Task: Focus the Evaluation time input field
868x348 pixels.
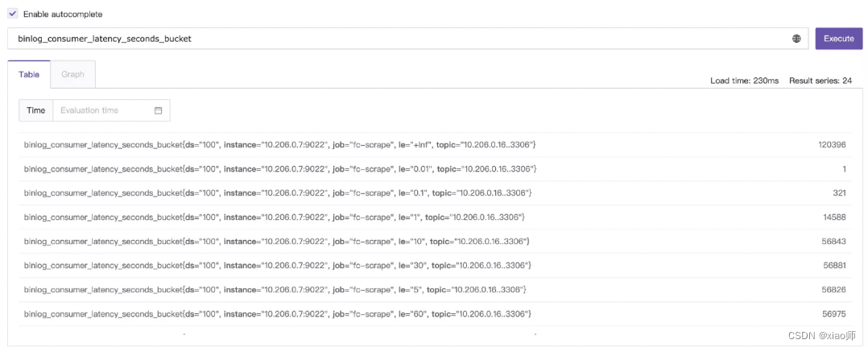Action: (x=111, y=110)
